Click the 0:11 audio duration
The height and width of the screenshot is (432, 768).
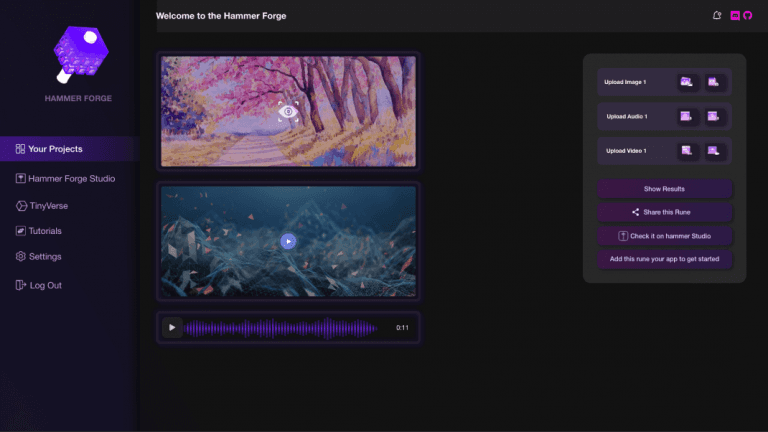[402, 328]
